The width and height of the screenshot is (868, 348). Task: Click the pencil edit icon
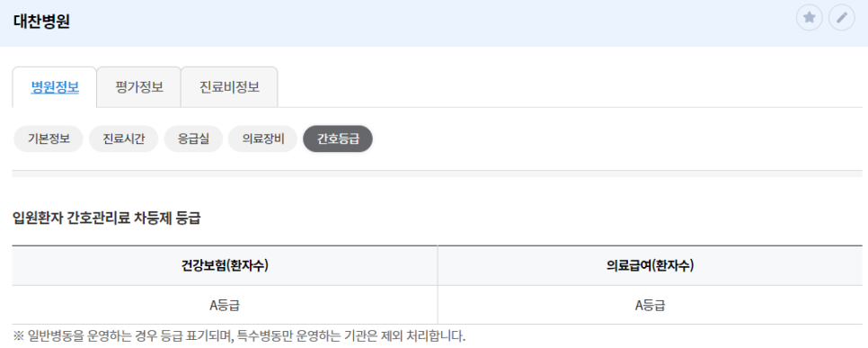pos(841,18)
